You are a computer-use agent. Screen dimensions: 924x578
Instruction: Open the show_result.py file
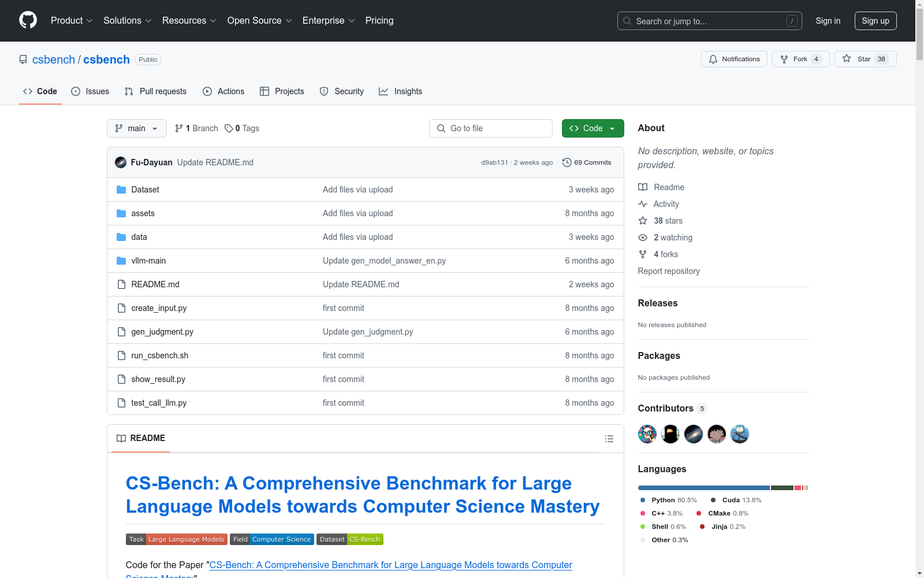click(158, 379)
